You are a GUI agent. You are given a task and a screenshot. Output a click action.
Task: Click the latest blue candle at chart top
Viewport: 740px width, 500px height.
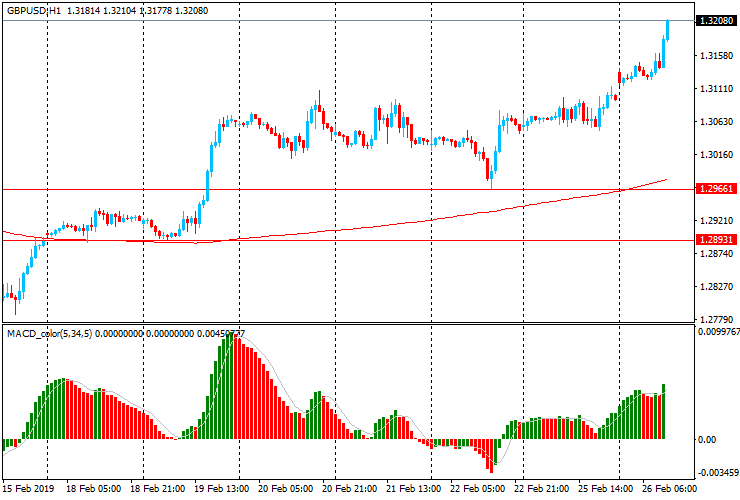point(667,30)
